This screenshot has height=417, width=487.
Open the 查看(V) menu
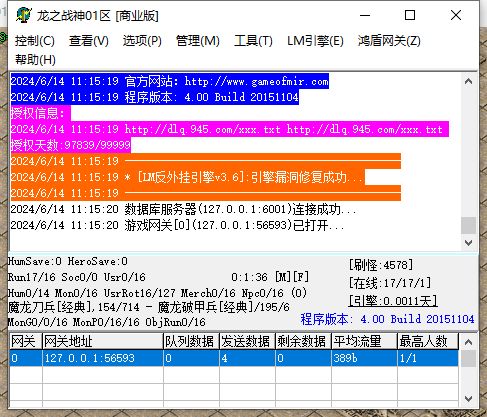coord(89,41)
